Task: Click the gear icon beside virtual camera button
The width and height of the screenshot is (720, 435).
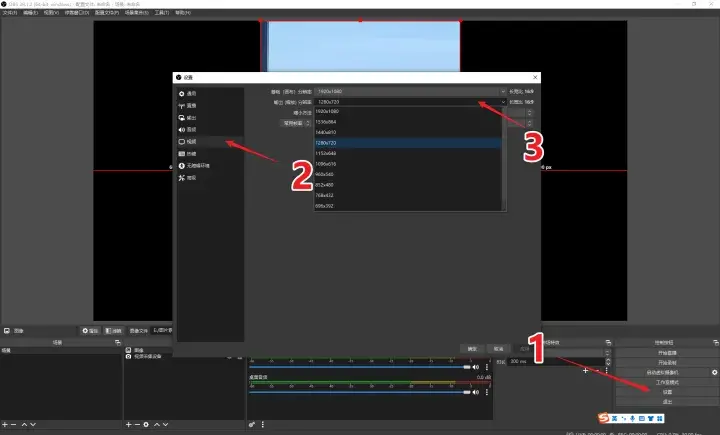Action: 714,372
